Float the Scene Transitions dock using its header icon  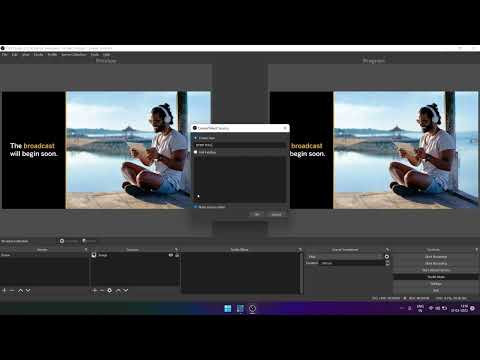point(387,249)
